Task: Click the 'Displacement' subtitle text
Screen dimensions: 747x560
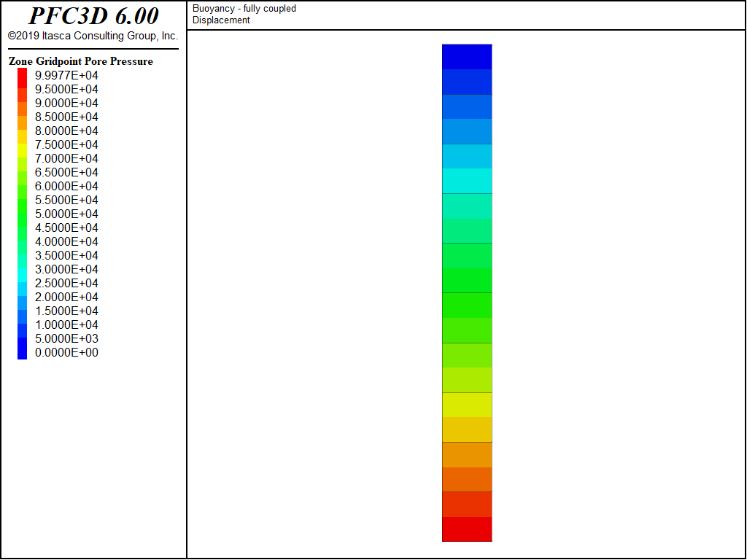Action: [221, 20]
